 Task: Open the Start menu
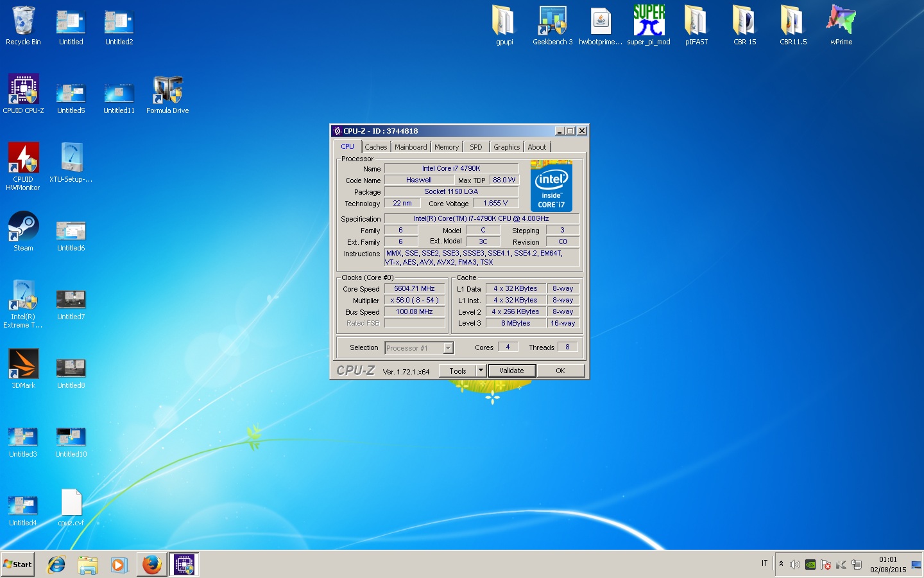[18, 565]
